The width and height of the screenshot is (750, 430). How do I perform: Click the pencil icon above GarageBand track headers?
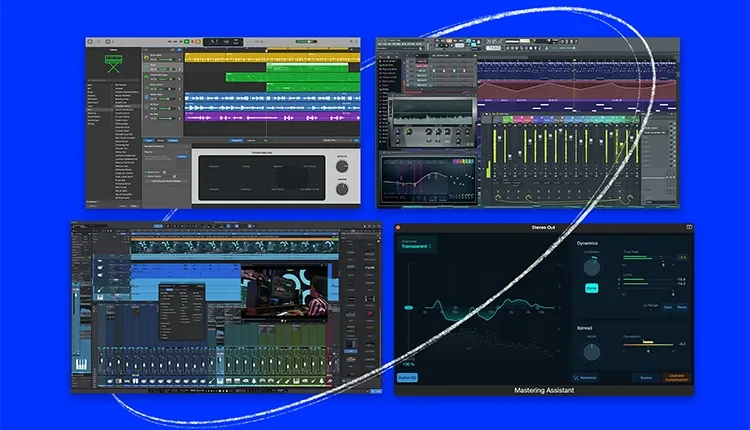click(x=173, y=50)
